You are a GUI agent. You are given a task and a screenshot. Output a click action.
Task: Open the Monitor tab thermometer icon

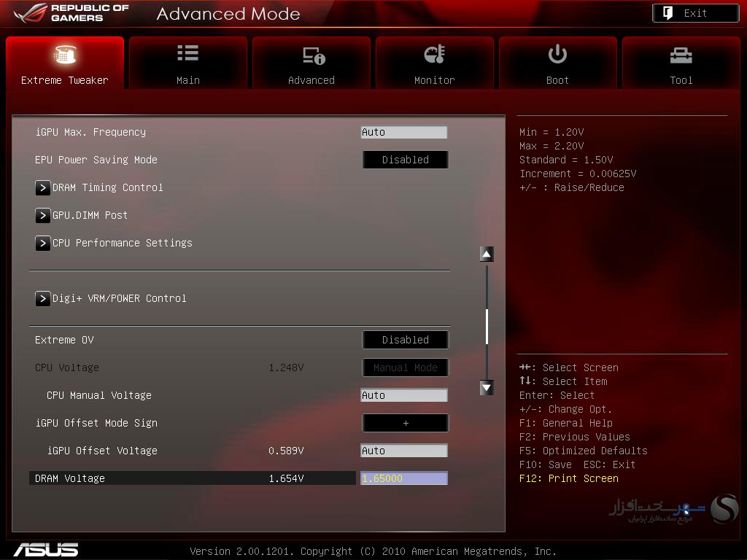435,54
